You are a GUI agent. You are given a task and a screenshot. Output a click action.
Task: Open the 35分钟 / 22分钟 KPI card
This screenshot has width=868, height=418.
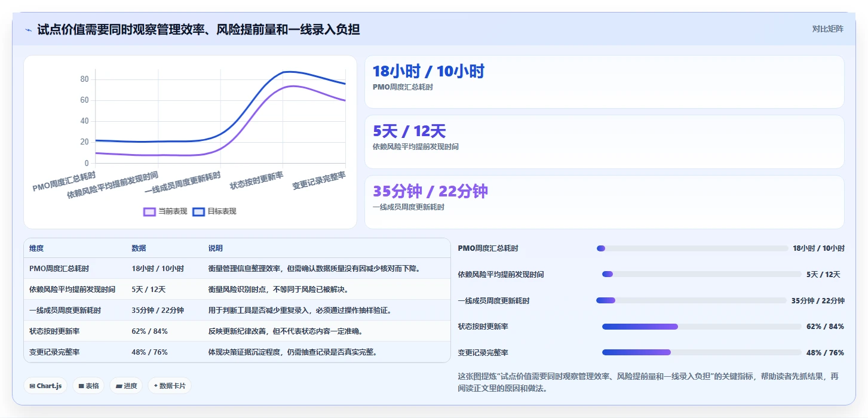[x=604, y=202]
